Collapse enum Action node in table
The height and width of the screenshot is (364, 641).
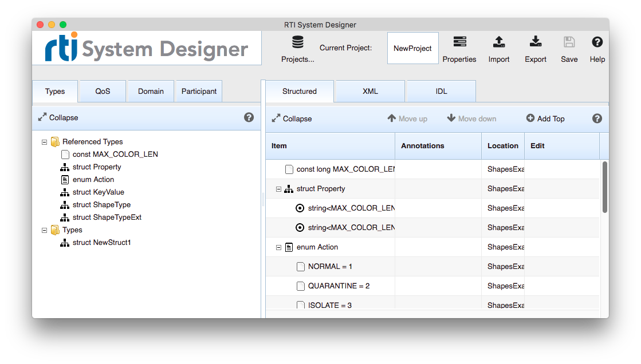(x=279, y=247)
